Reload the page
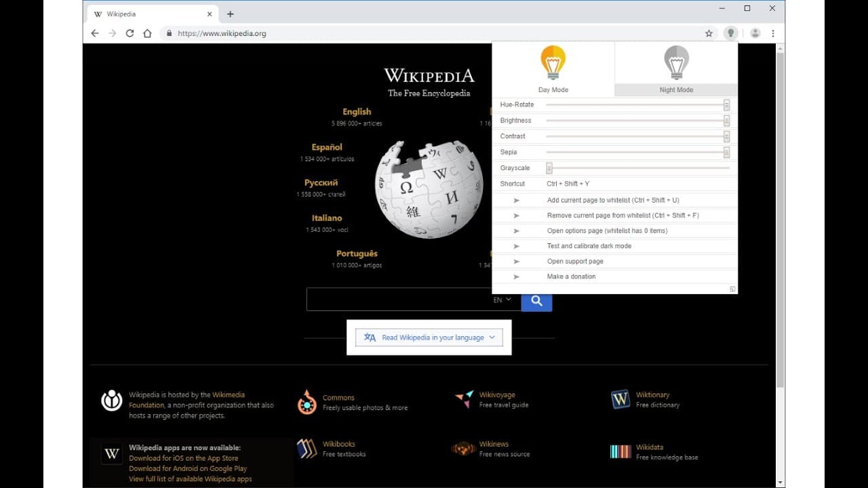Screen dimensions: 868x488 (x=130, y=33)
